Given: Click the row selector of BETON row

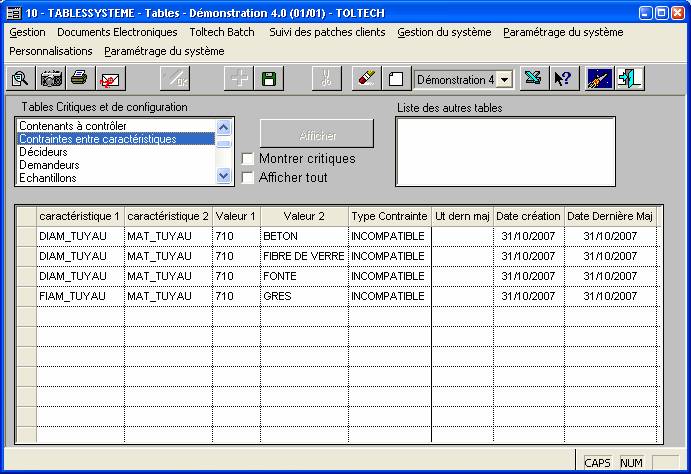Looking at the screenshot, I should click(x=26, y=236).
